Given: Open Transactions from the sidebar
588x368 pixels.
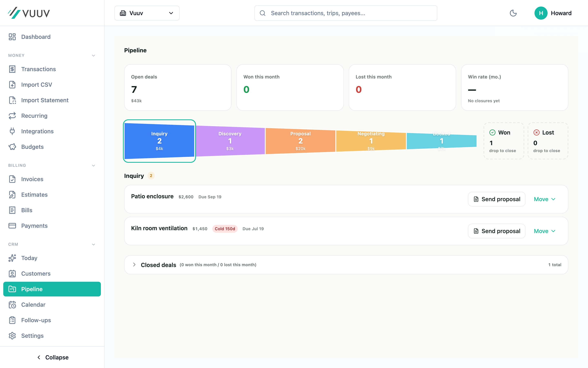Looking at the screenshot, I should 52,69.
